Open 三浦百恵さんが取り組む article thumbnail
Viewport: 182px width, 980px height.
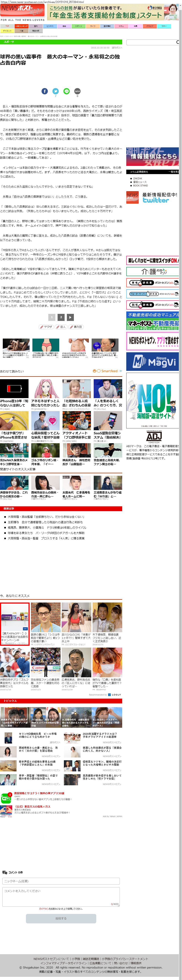108,482
